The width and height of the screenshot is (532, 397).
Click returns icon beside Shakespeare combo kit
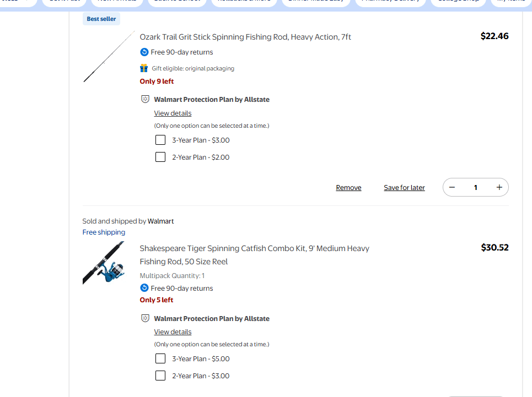point(144,288)
